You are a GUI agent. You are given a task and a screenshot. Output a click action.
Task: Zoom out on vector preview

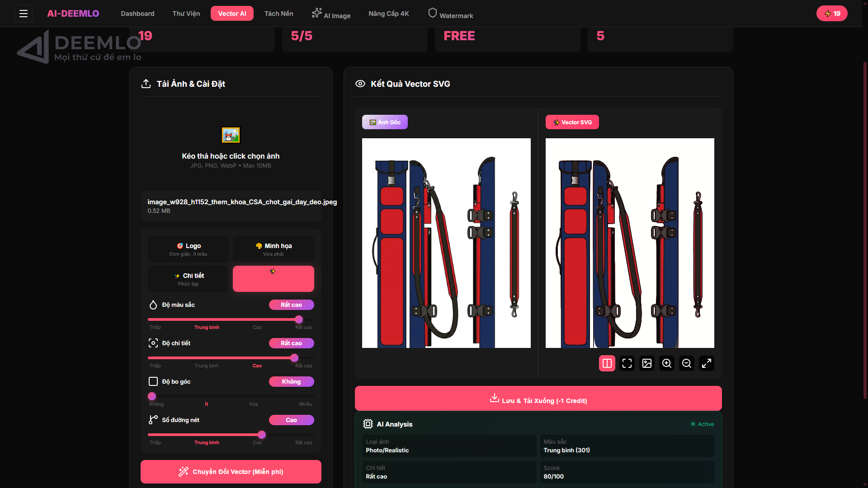point(687,363)
